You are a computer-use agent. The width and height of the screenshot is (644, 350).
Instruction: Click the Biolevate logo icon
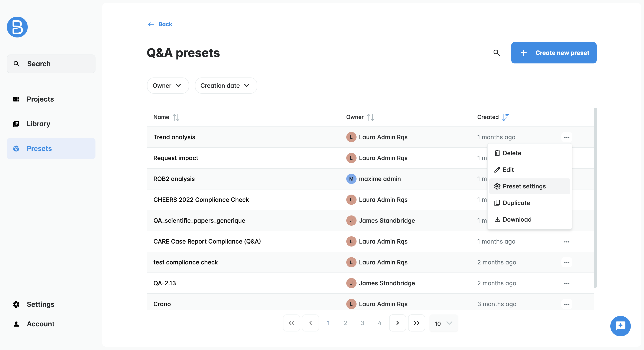17,27
